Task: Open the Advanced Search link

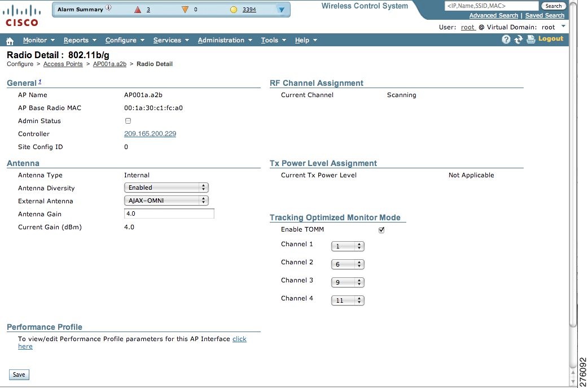Action: pos(494,15)
